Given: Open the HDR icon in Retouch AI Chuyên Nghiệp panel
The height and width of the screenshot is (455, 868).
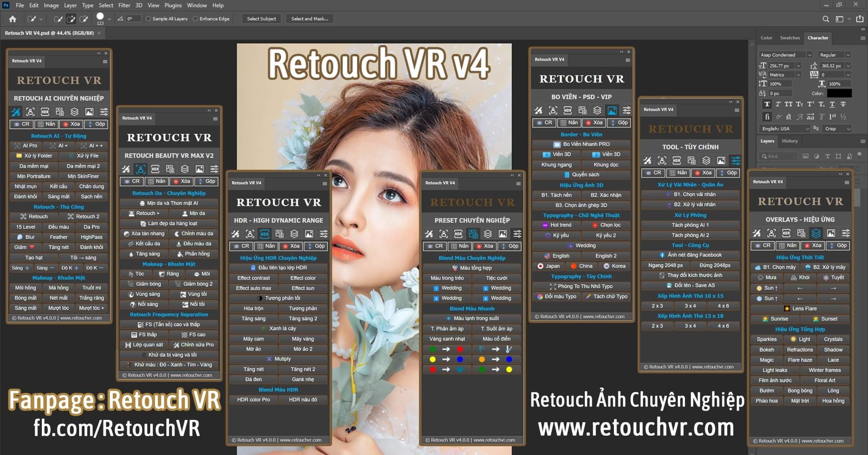Looking at the screenshot, I should click(45, 112).
